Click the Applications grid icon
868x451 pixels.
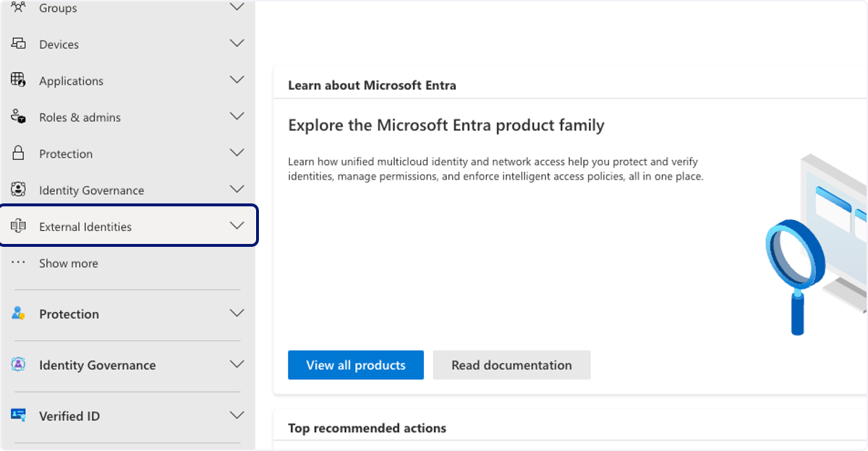click(x=18, y=80)
